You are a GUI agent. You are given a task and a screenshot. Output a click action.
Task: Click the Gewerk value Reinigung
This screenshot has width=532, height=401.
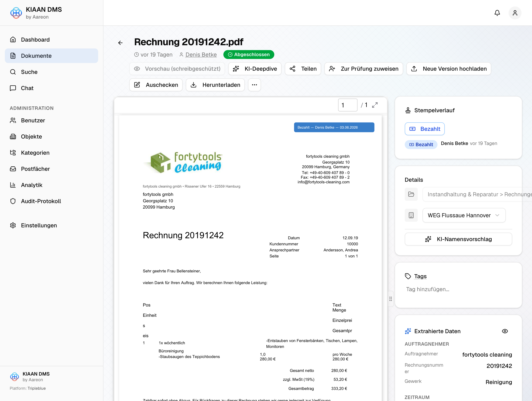498,382
